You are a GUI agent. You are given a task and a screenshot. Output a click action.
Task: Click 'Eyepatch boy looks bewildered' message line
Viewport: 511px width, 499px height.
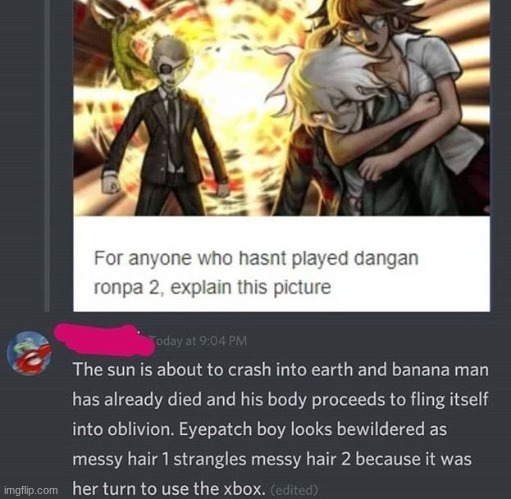coord(259,429)
